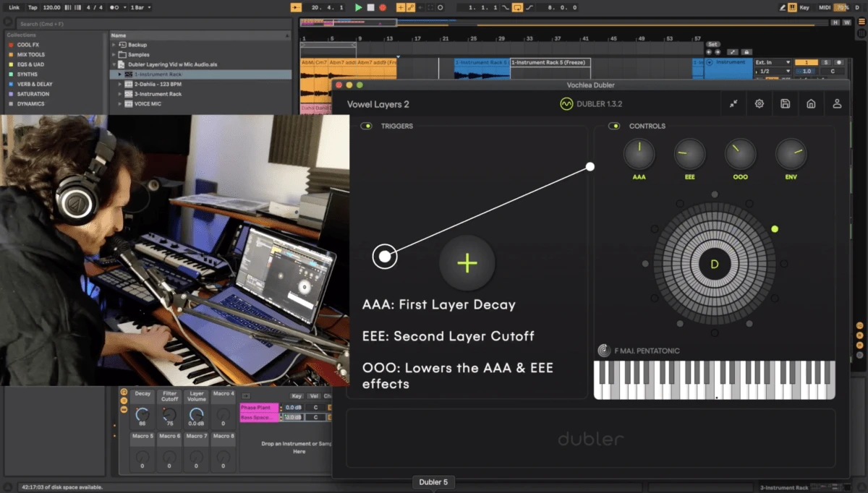The image size is (868, 493).
Task: Click the AAA control knob
Action: tap(639, 154)
